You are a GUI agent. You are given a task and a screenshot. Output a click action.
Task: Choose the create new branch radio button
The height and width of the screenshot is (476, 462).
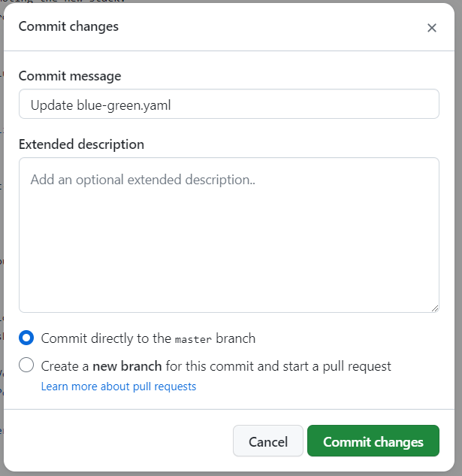pyautogui.click(x=26, y=366)
